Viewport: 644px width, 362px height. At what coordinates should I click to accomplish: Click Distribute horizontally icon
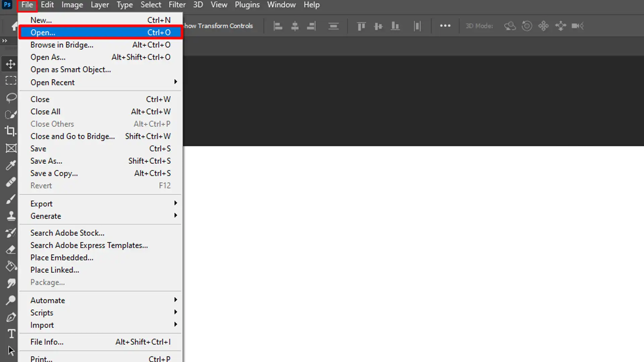[x=417, y=26]
